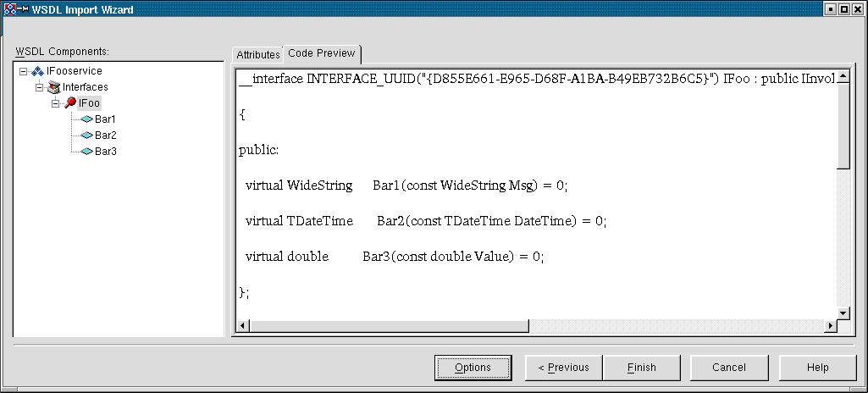Open Help for the wizard
The image size is (868, 393).
[817, 368]
